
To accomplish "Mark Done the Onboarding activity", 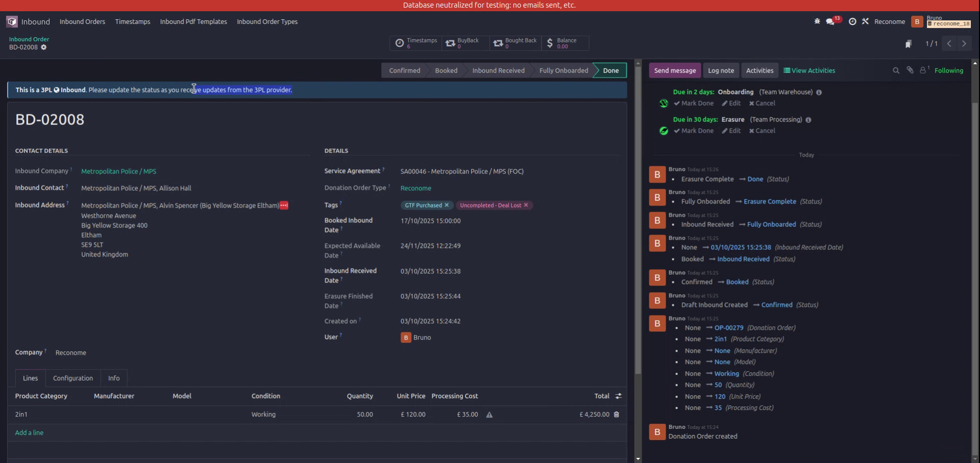I will 693,103.
